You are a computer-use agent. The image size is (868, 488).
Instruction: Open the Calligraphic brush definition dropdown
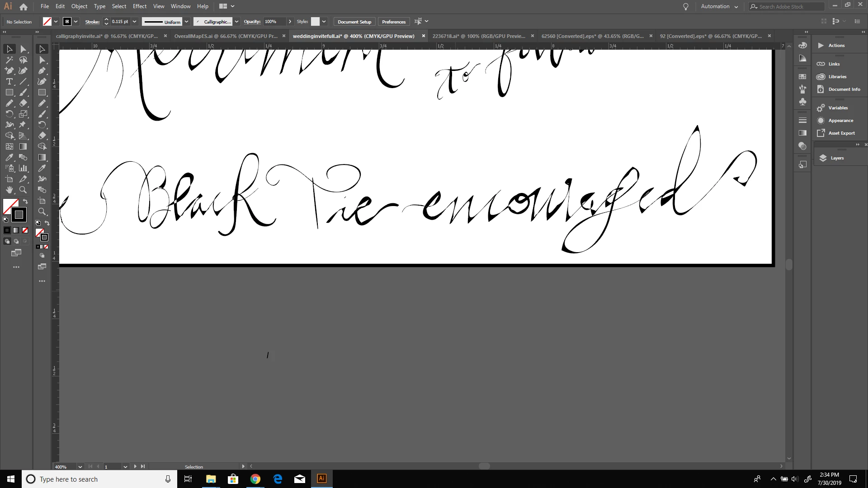point(236,22)
